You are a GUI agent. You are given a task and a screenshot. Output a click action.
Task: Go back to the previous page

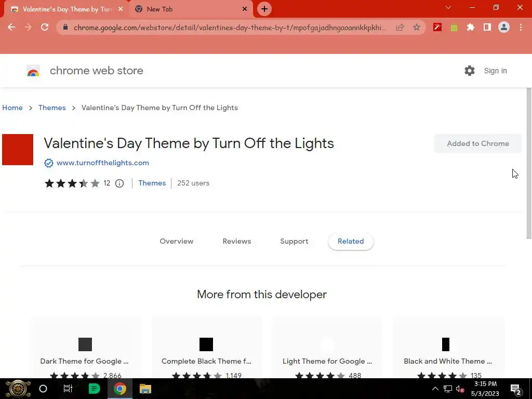tap(11, 27)
